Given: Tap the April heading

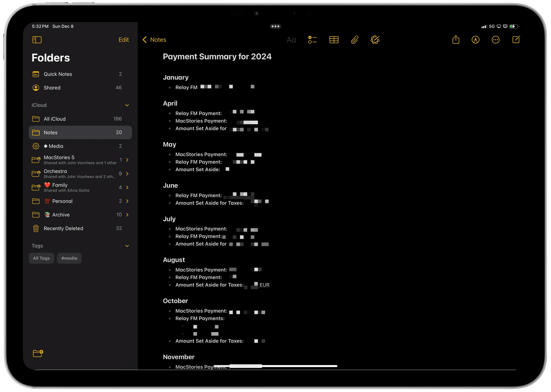Looking at the screenshot, I should 170,104.
